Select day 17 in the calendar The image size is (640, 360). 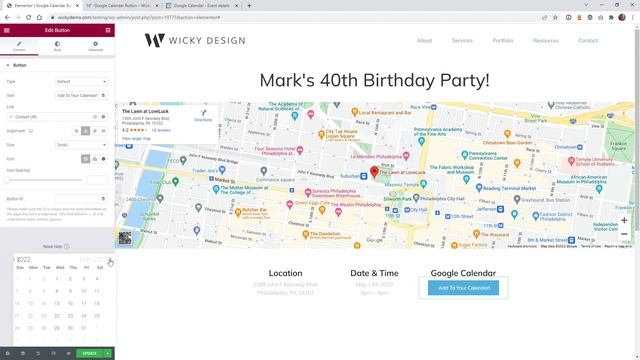[x=84, y=303]
